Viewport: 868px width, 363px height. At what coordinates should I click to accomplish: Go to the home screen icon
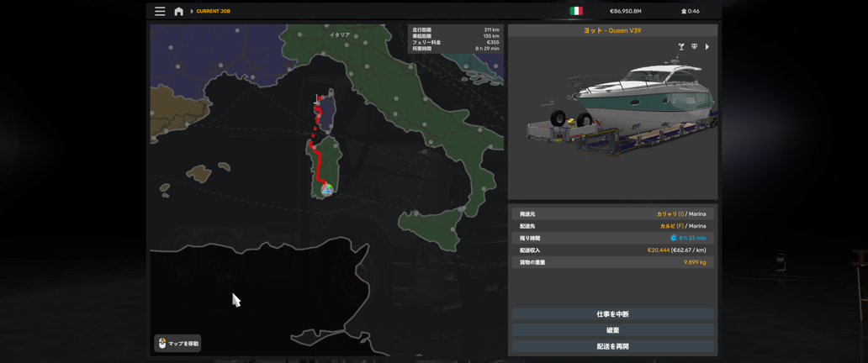click(x=178, y=12)
